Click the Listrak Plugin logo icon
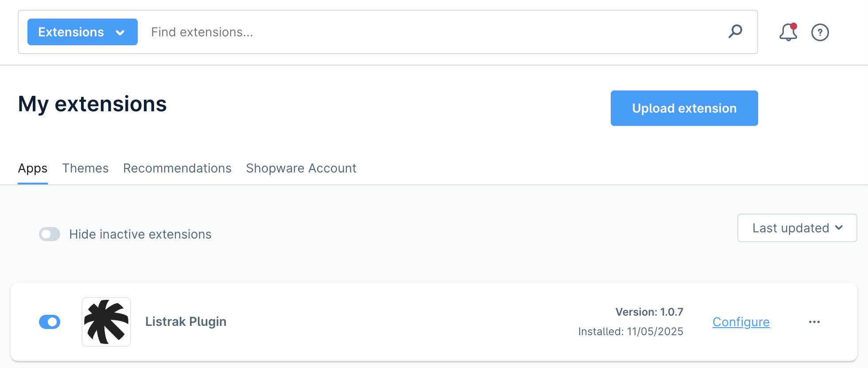 [x=106, y=322]
